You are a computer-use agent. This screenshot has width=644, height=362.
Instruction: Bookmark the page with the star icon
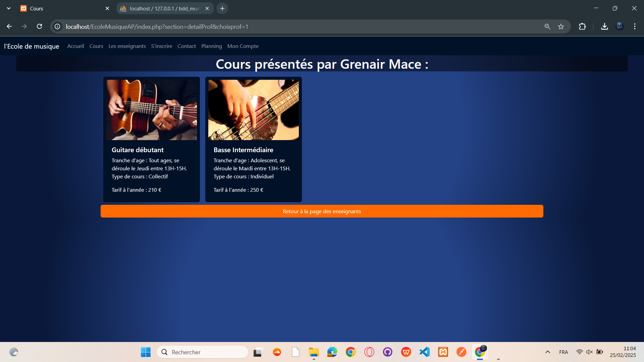(561, 26)
